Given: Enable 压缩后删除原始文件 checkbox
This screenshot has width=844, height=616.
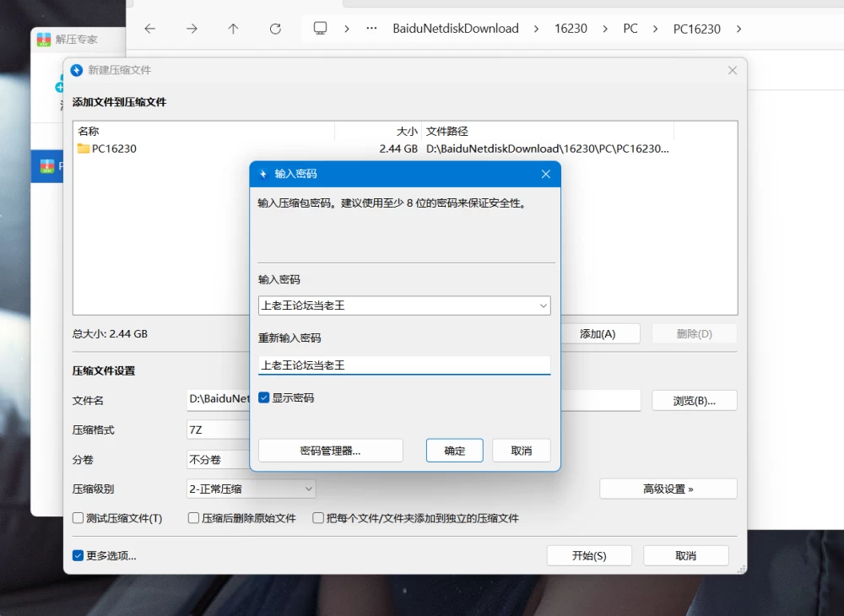Looking at the screenshot, I should (x=194, y=518).
